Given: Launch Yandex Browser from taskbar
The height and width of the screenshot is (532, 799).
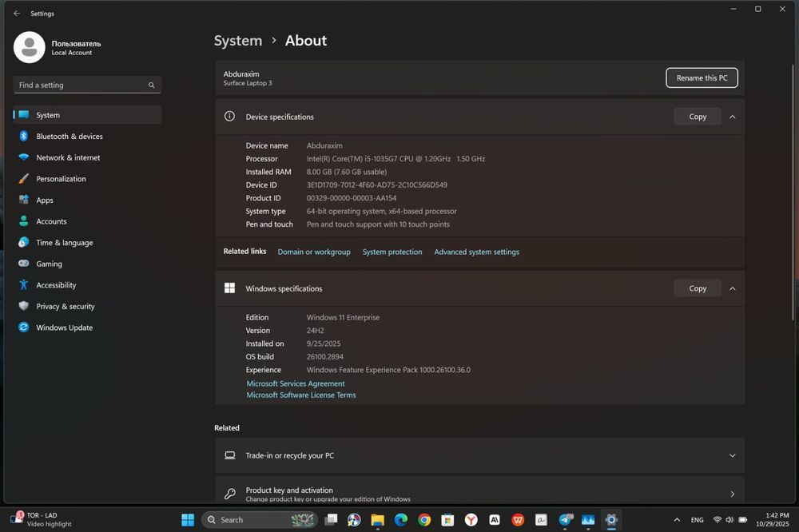Looking at the screenshot, I should click(x=471, y=520).
